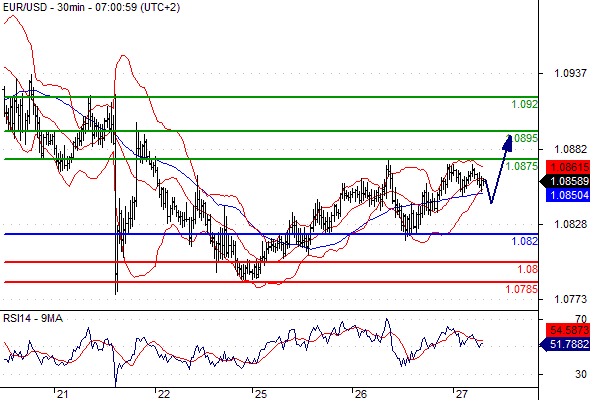Click the date 21 on time axis

(62, 394)
